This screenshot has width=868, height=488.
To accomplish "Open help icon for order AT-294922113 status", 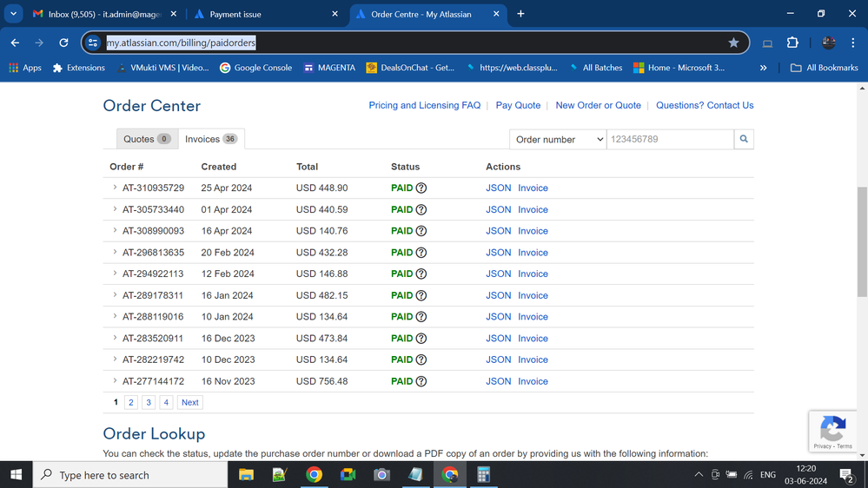I will click(x=421, y=274).
